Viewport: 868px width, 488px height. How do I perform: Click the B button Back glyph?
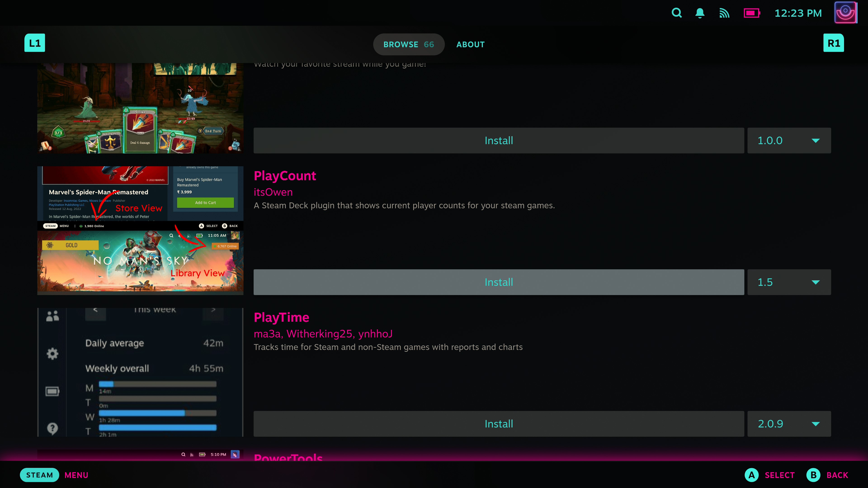pyautogui.click(x=814, y=475)
